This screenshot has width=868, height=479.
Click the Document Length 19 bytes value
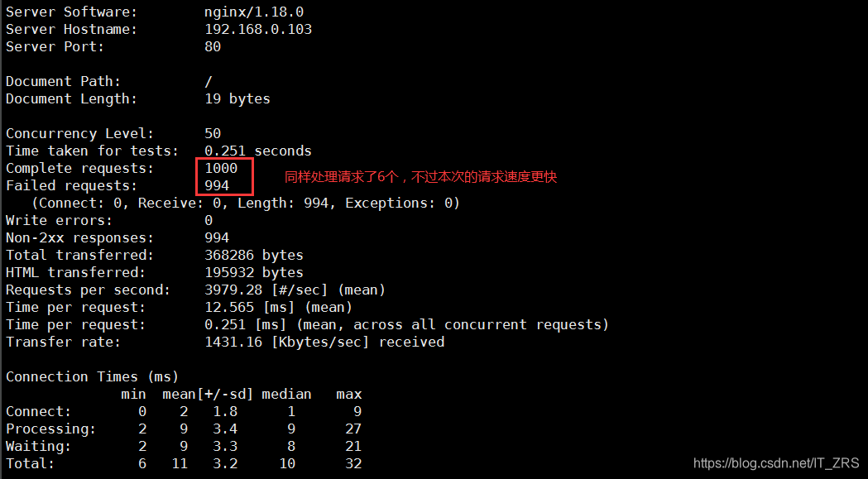tap(237, 98)
